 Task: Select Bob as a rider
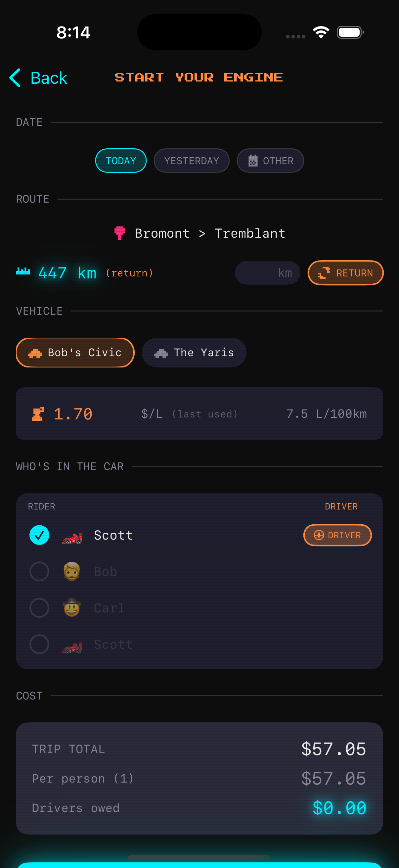coord(39,571)
